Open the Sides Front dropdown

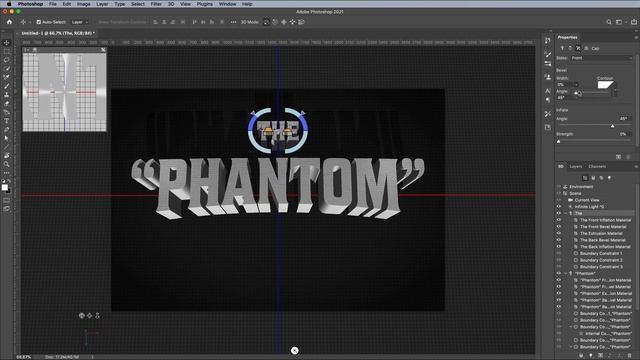(x=602, y=58)
